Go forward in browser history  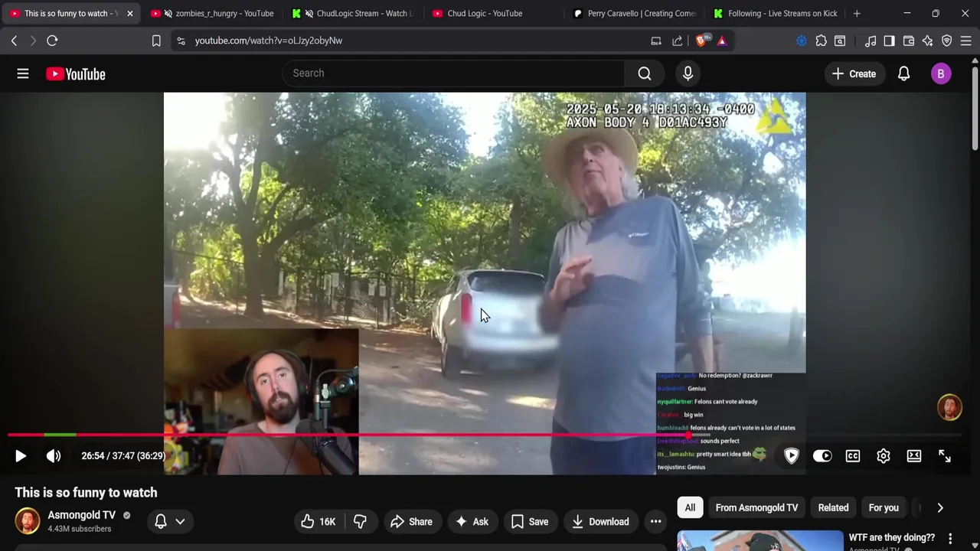pos(33,41)
